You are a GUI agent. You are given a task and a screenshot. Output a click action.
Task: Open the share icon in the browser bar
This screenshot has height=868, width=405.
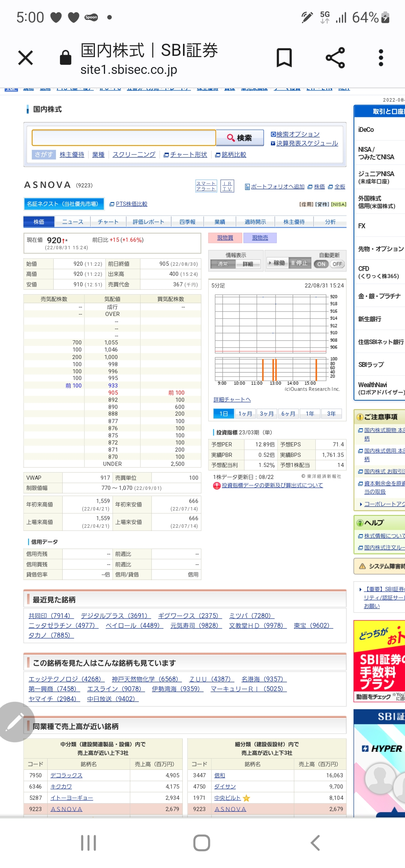pos(335,58)
